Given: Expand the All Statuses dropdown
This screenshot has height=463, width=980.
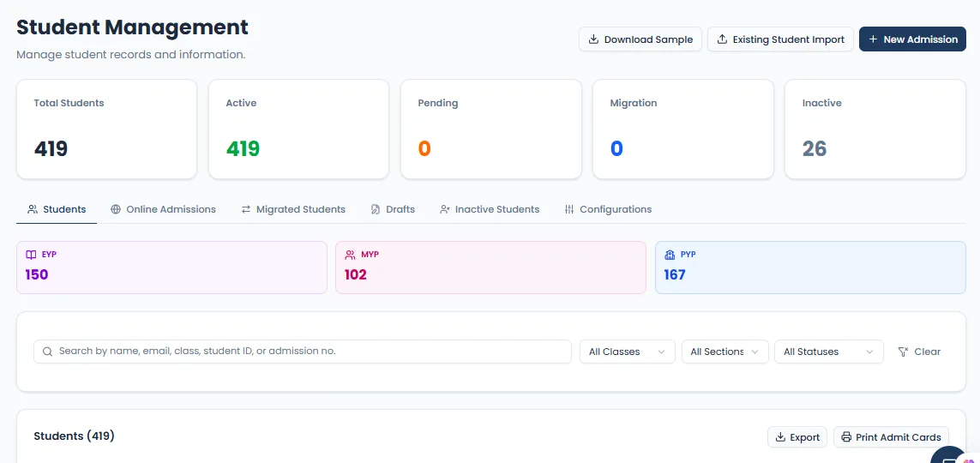Looking at the screenshot, I should tap(829, 352).
